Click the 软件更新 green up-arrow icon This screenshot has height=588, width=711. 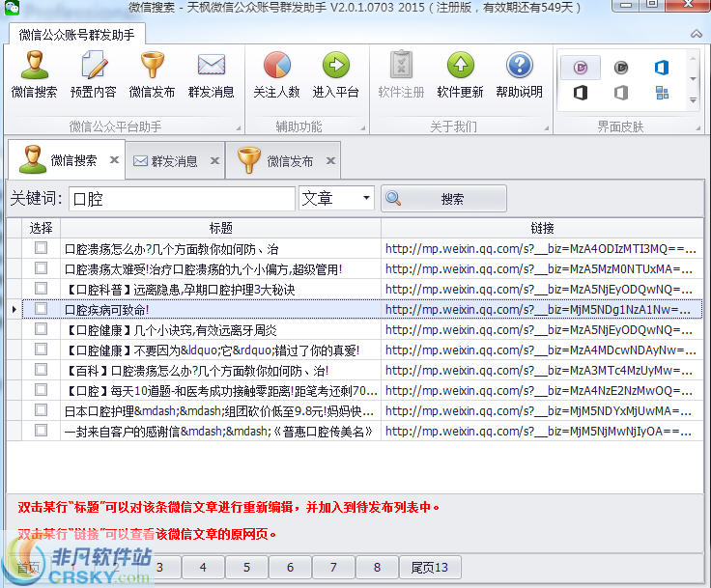click(460, 65)
